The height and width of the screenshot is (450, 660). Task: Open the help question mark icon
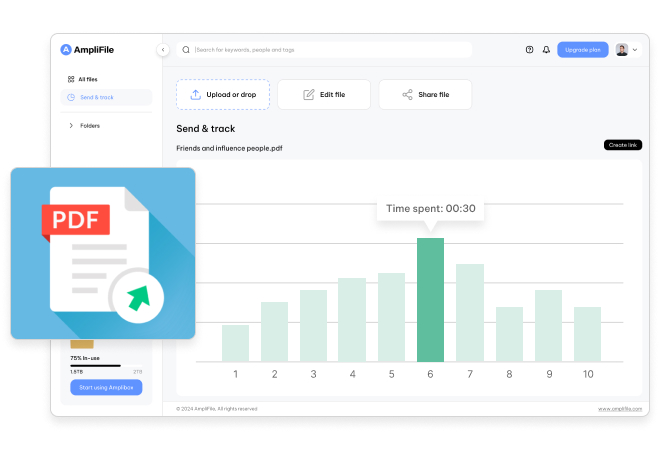pyautogui.click(x=529, y=49)
